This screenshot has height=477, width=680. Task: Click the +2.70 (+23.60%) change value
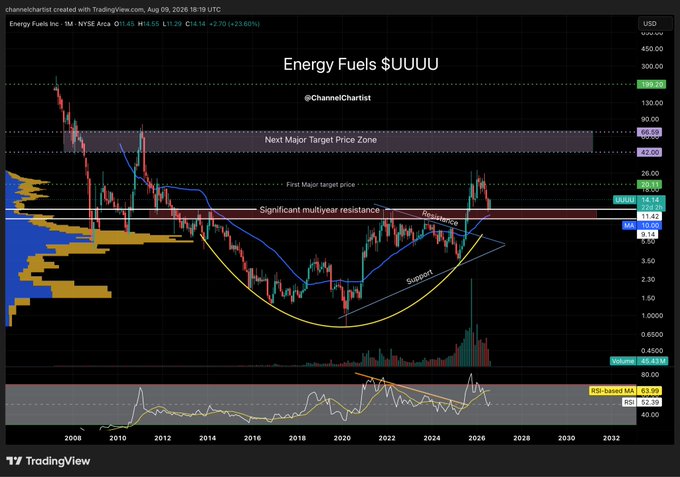[234, 24]
